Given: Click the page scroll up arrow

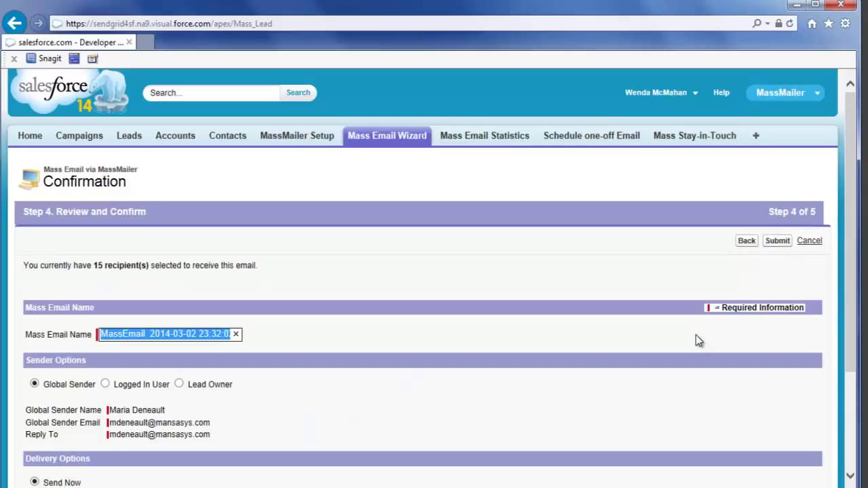Looking at the screenshot, I should (x=850, y=84).
